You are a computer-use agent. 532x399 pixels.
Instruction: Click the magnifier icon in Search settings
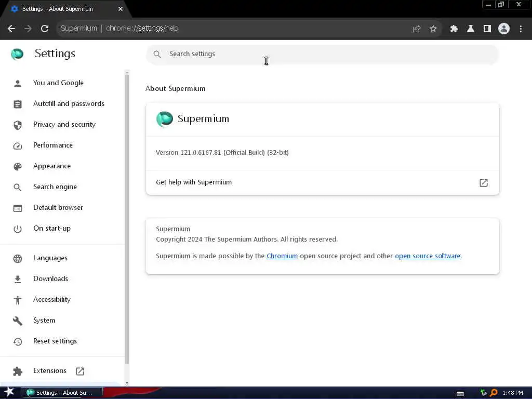[x=157, y=54]
